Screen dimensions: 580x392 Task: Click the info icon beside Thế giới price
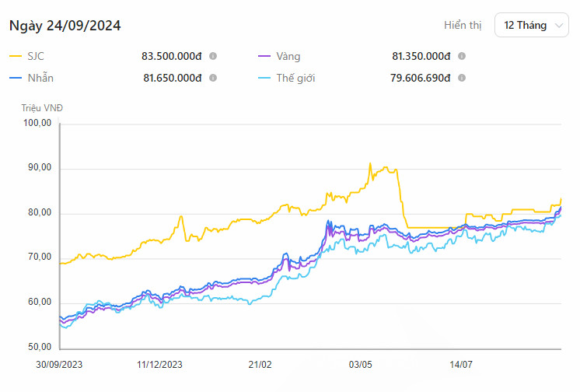coord(462,79)
